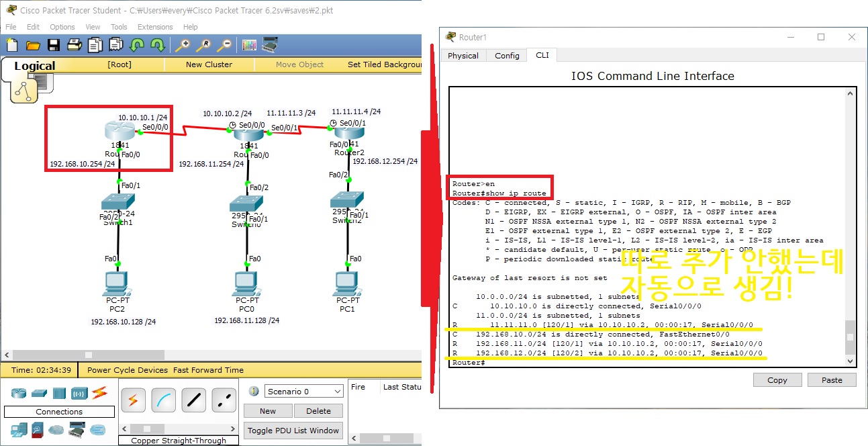This screenshot has width=868, height=446.
Task: Click the New Cluster button
Action: (x=209, y=64)
